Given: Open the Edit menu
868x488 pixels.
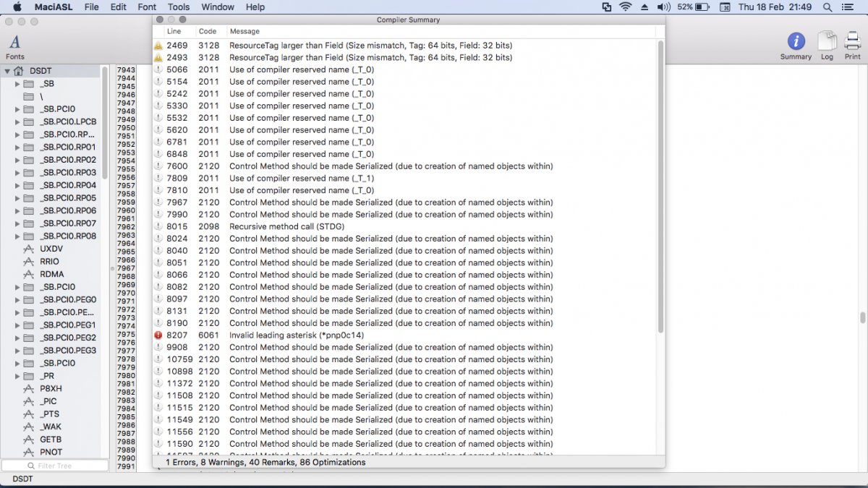Looking at the screenshot, I should pos(118,7).
